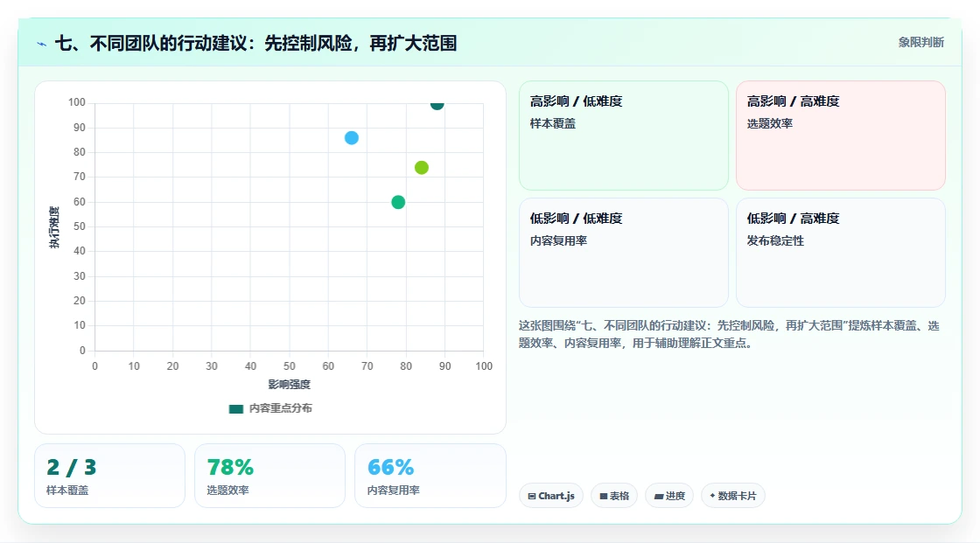Screen dimensions: 980x543
Task: Click the 象限判断 label in the header
Action: click(920, 43)
